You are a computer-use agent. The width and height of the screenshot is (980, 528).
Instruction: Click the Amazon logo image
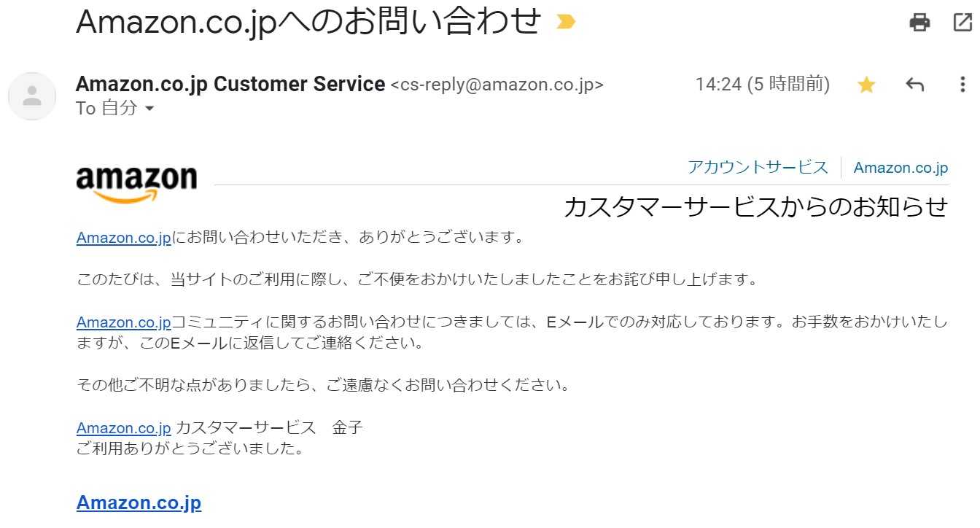tap(136, 182)
